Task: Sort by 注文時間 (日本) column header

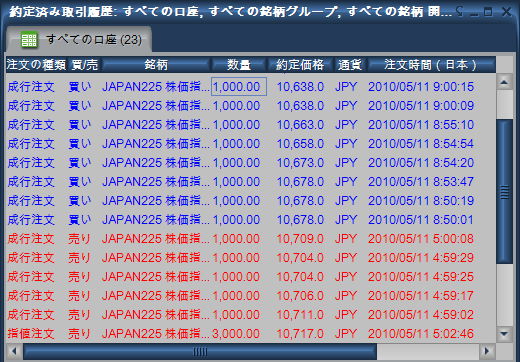Action: tap(431, 64)
